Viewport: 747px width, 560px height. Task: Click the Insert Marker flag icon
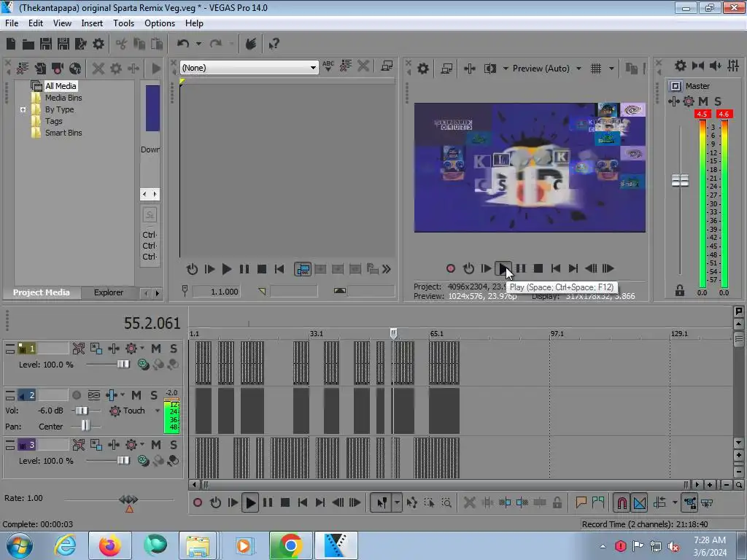pos(581,502)
